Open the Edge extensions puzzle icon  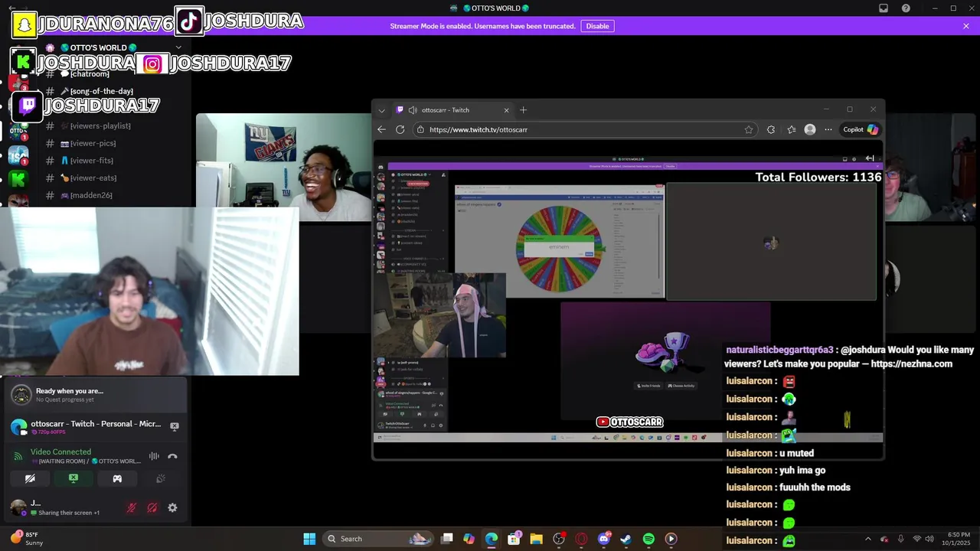(771, 129)
